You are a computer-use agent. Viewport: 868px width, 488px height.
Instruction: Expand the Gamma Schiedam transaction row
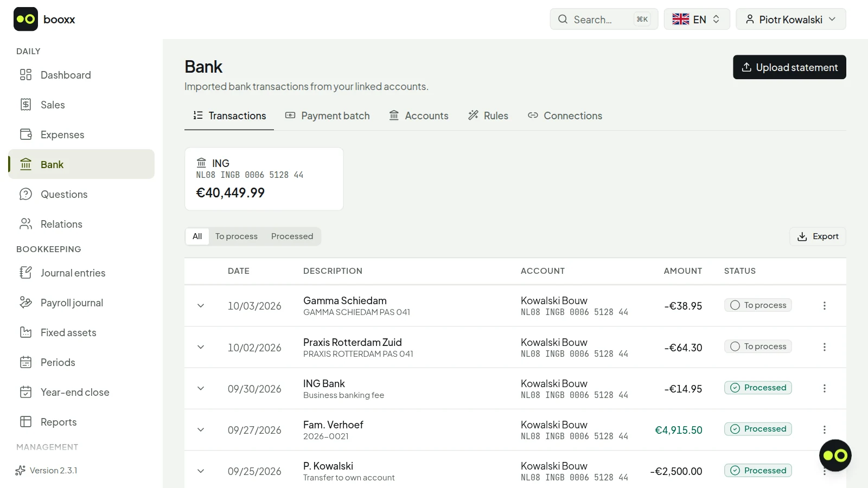pos(201,306)
